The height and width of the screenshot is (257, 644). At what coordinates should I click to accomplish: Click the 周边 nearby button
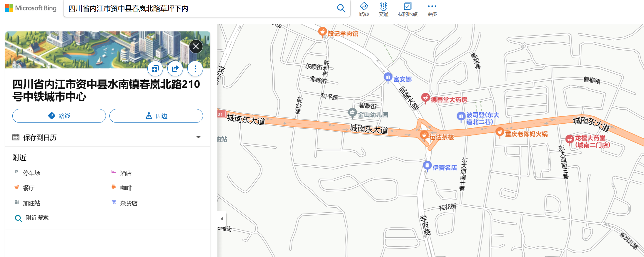pyautogui.click(x=156, y=116)
